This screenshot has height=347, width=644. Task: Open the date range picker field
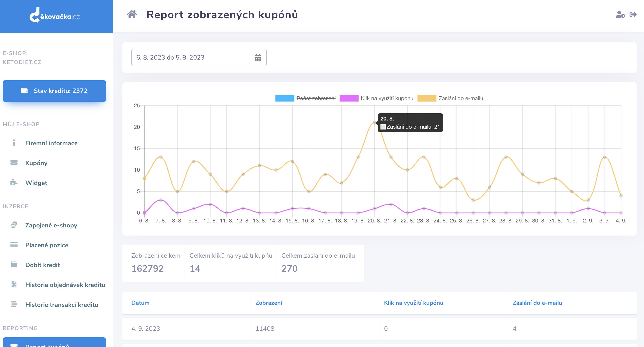[x=199, y=58]
